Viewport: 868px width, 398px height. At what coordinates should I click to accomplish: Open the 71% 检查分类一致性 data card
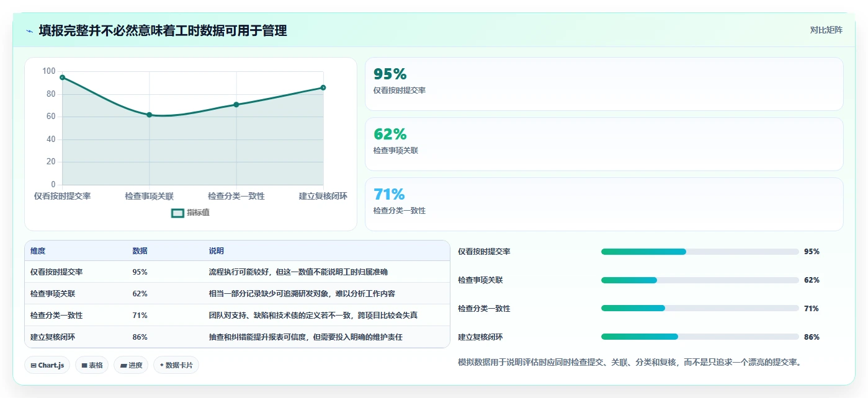click(604, 204)
